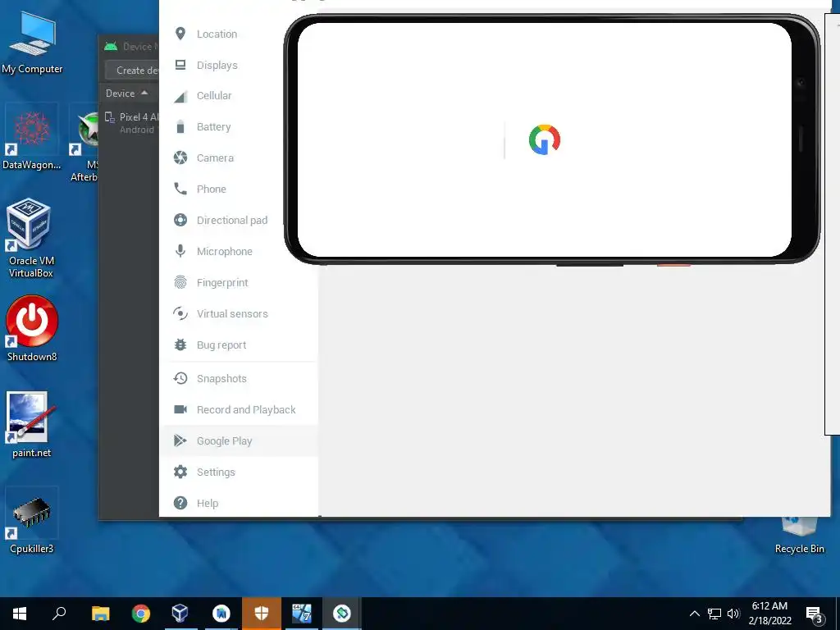Open File Explorer from taskbar

pos(100,614)
